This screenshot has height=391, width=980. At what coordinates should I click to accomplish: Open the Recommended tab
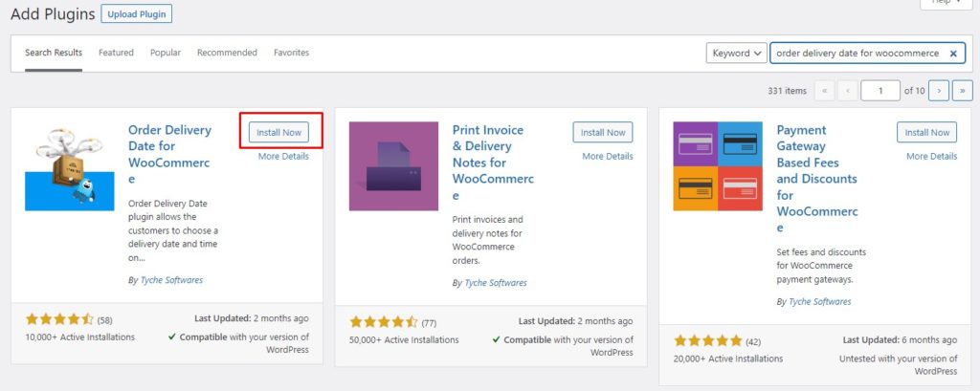pos(228,53)
